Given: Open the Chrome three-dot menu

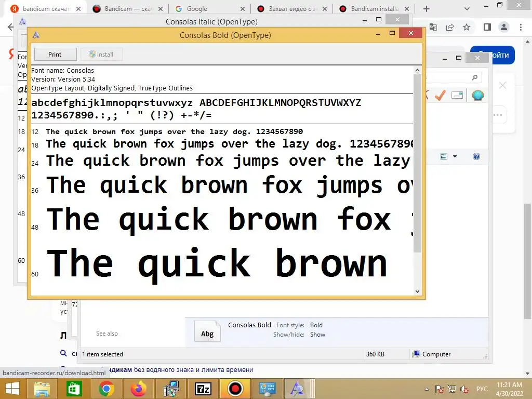Looking at the screenshot, I should [x=521, y=27].
